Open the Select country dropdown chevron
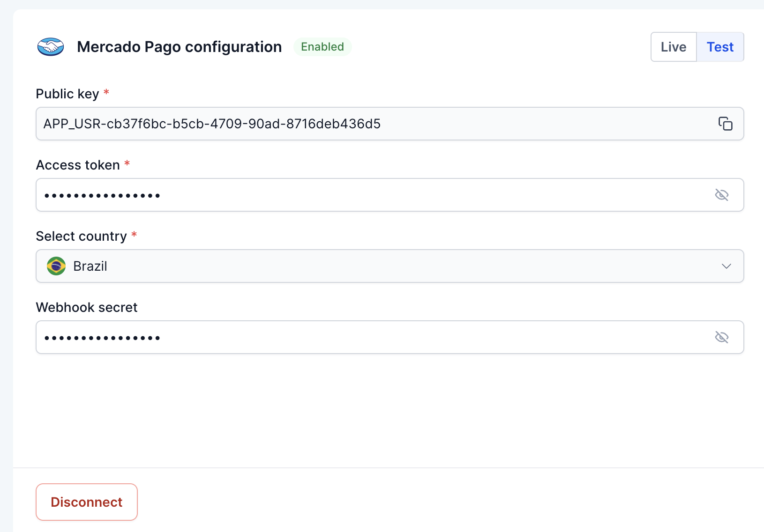This screenshot has height=532, width=764. point(726,266)
